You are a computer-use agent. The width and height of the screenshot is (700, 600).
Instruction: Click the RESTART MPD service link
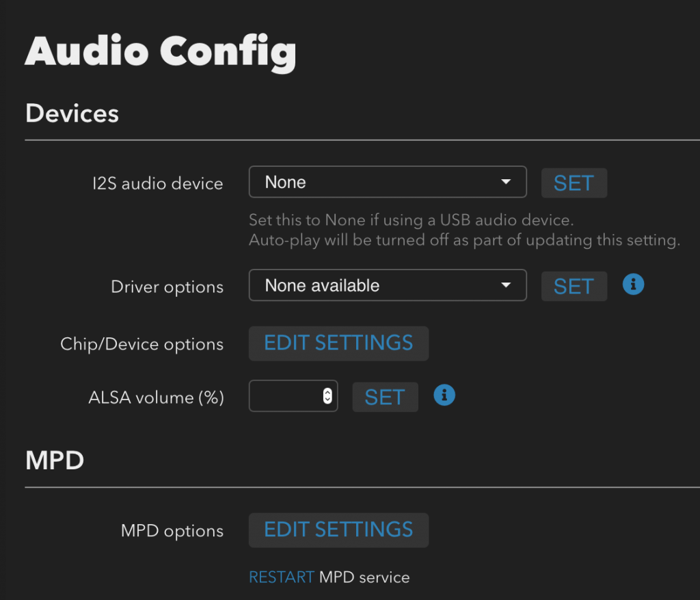282,577
